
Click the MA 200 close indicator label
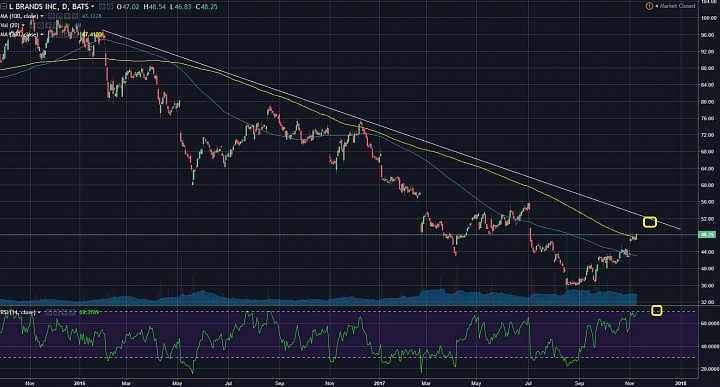18,34
